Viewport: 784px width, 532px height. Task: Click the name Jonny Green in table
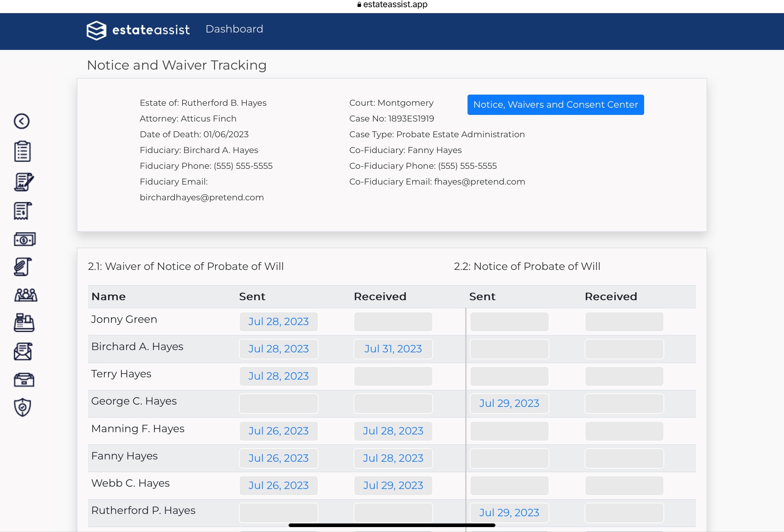[124, 320]
